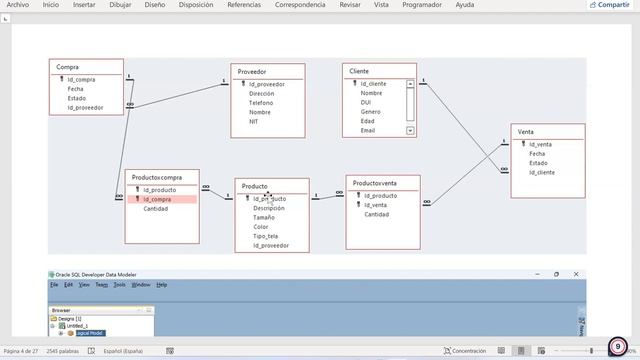This screenshot has height=360, width=640.
Task: Select the Revisar tab
Action: (x=350, y=5)
